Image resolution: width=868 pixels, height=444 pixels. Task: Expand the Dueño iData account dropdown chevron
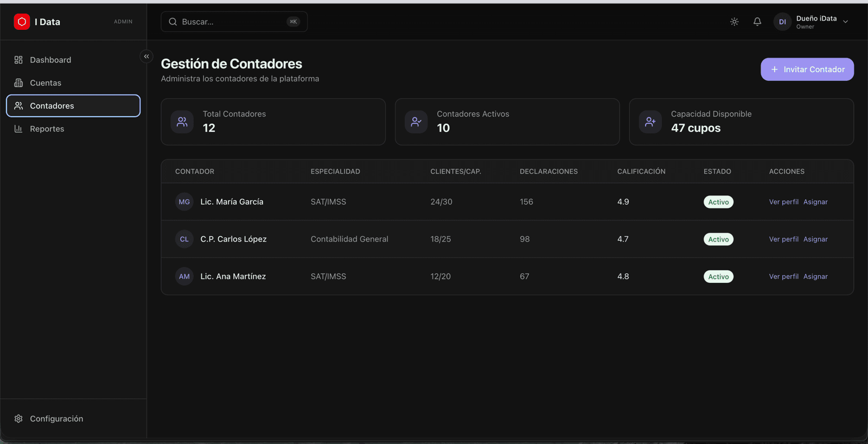[x=845, y=22]
